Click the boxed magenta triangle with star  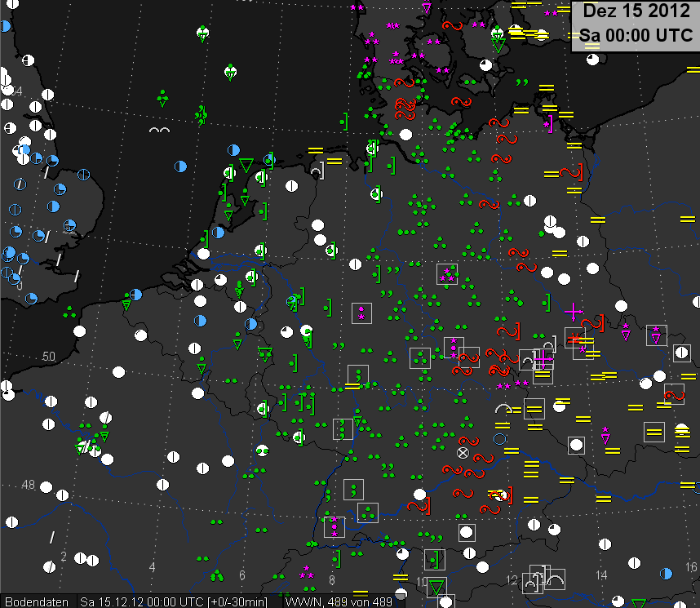pos(656,335)
